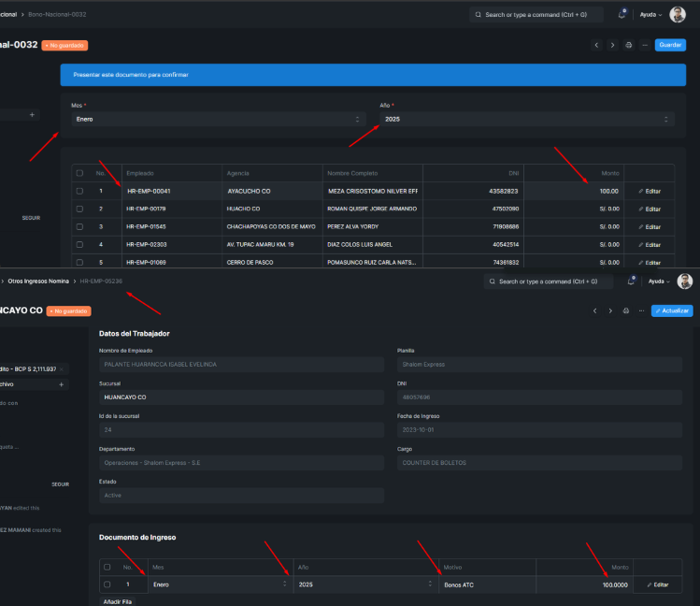Click the search magnifier in the lower search bar
This screenshot has width=700, height=606.
(x=492, y=281)
